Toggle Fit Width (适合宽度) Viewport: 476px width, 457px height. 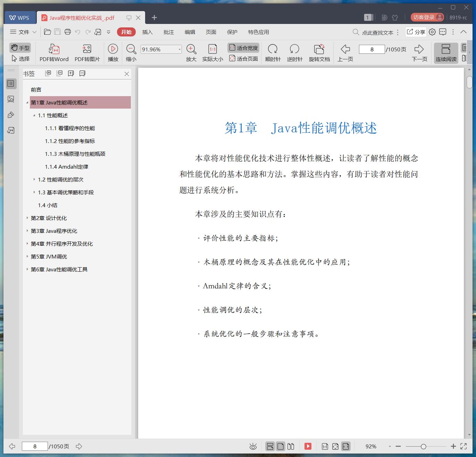click(243, 48)
